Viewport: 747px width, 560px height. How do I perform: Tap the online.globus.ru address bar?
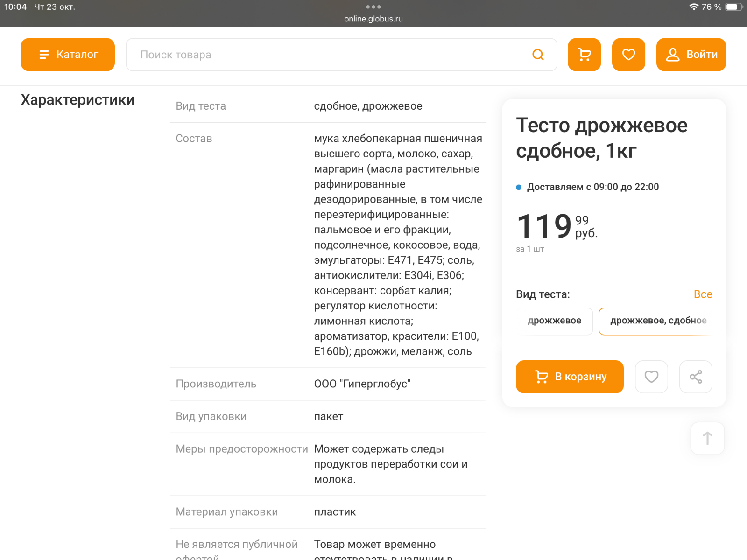[373, 19]
